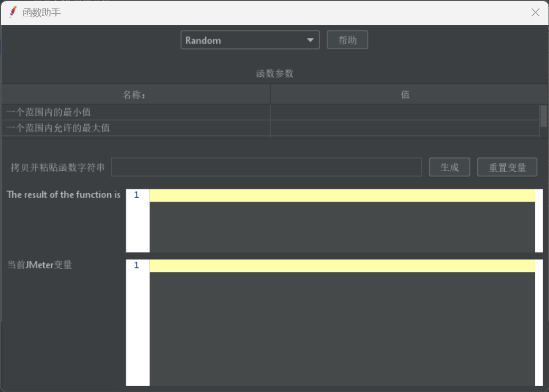Click the 帮助 help button

point(348,40)
